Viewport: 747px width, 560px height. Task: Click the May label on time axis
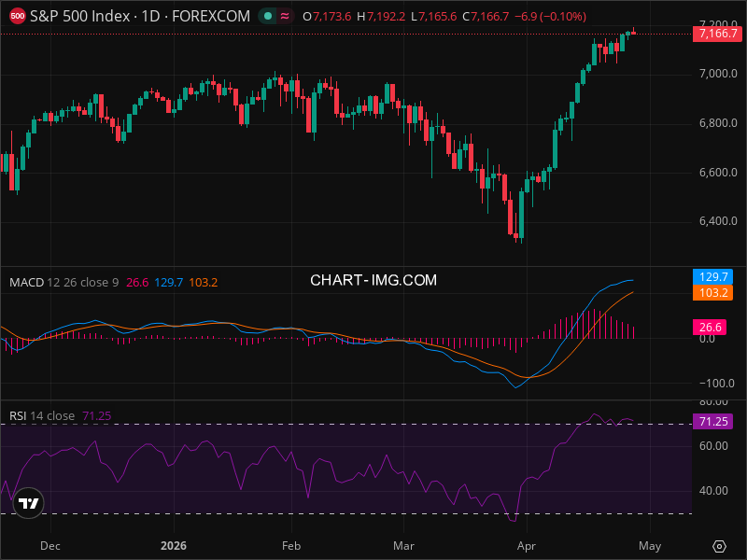tap(650, 546)
